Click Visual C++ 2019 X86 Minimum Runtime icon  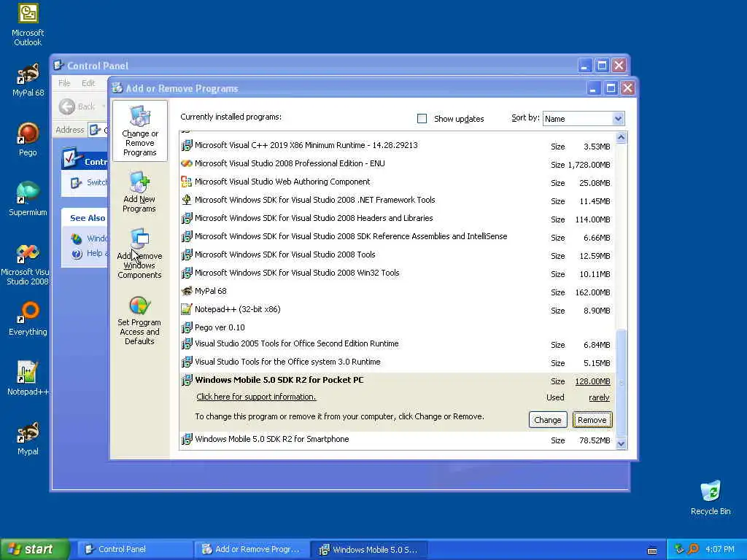click(x=187, y=145)
